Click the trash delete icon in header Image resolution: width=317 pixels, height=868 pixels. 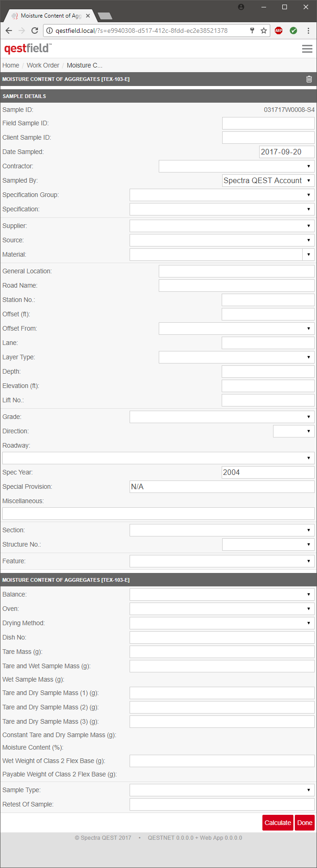309,79
